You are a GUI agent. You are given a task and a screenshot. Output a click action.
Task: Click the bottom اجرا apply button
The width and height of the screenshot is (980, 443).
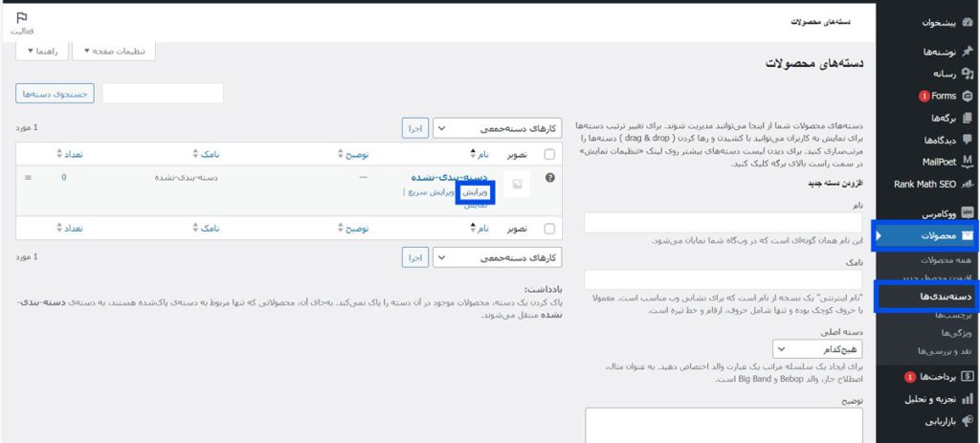click(415, 257)
